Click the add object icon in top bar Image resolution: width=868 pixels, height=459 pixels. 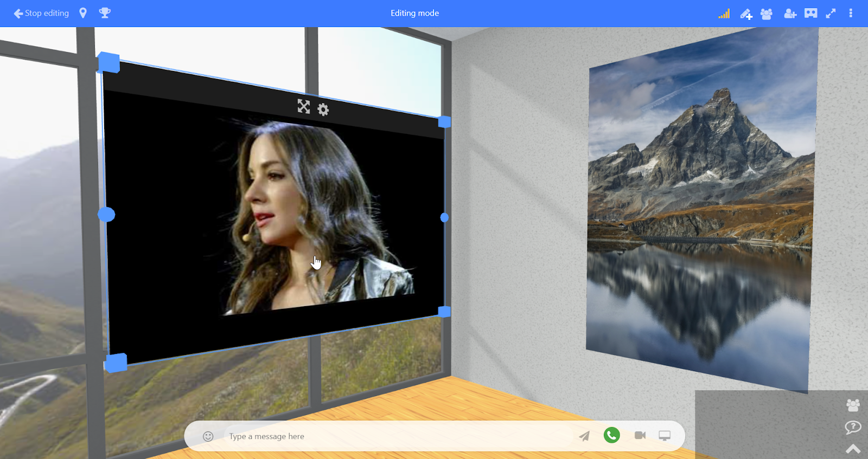746,14
